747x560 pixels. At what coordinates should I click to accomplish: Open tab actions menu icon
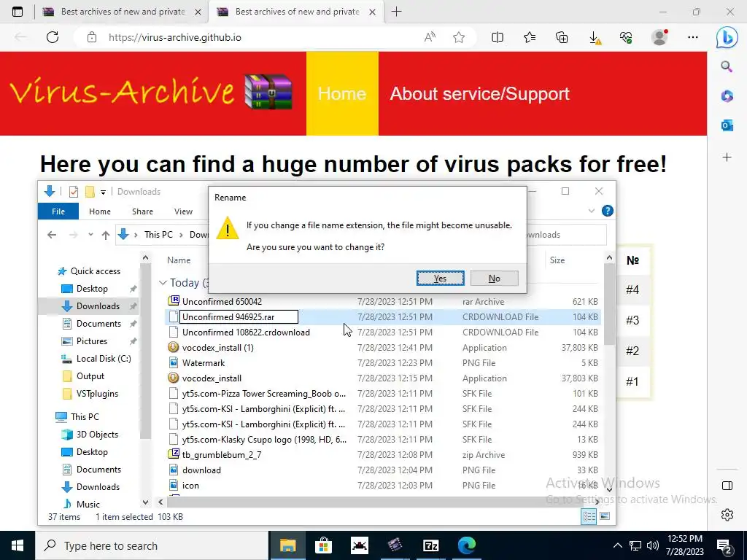(18, 12)
